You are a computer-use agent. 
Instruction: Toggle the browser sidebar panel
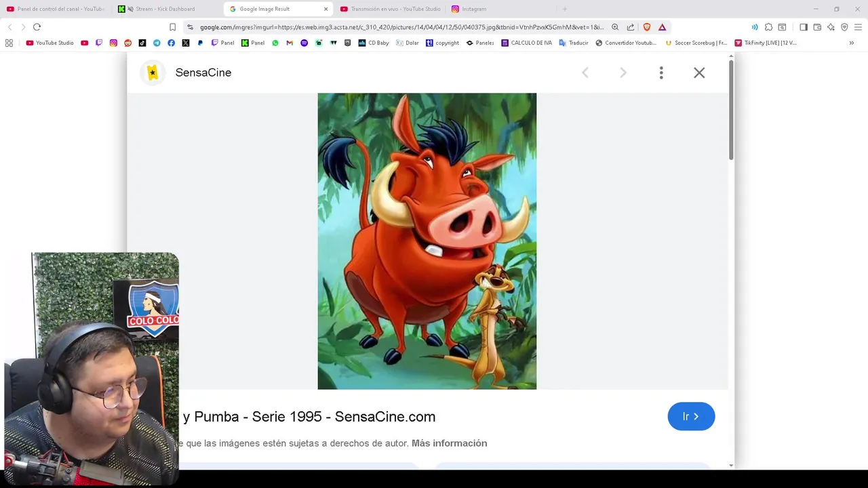point(804,27)
